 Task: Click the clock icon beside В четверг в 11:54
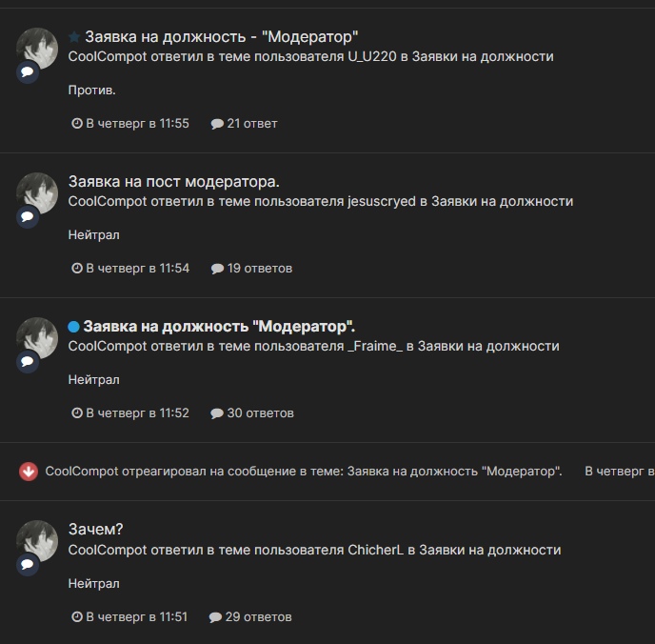tap(77, 269)
